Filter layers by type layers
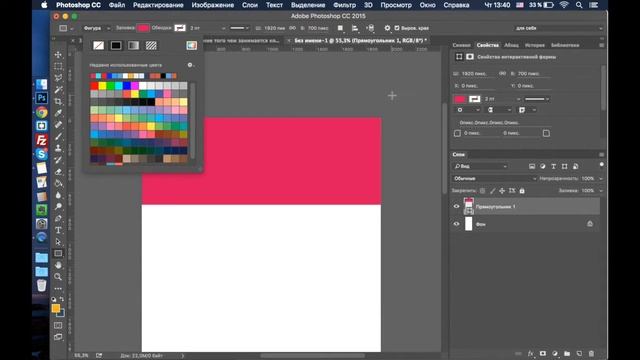 [553, 167]
